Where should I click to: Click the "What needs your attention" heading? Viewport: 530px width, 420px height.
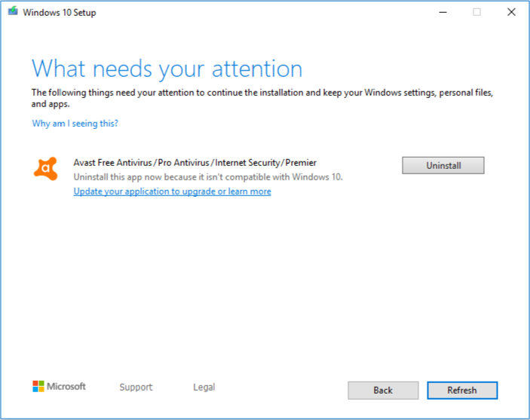tap(167, 69)
